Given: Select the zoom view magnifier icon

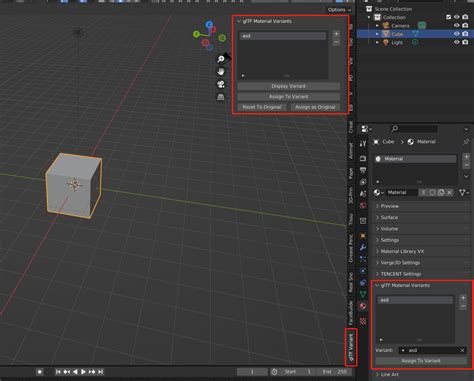Looking at the screenshot, I should [221, 59].
